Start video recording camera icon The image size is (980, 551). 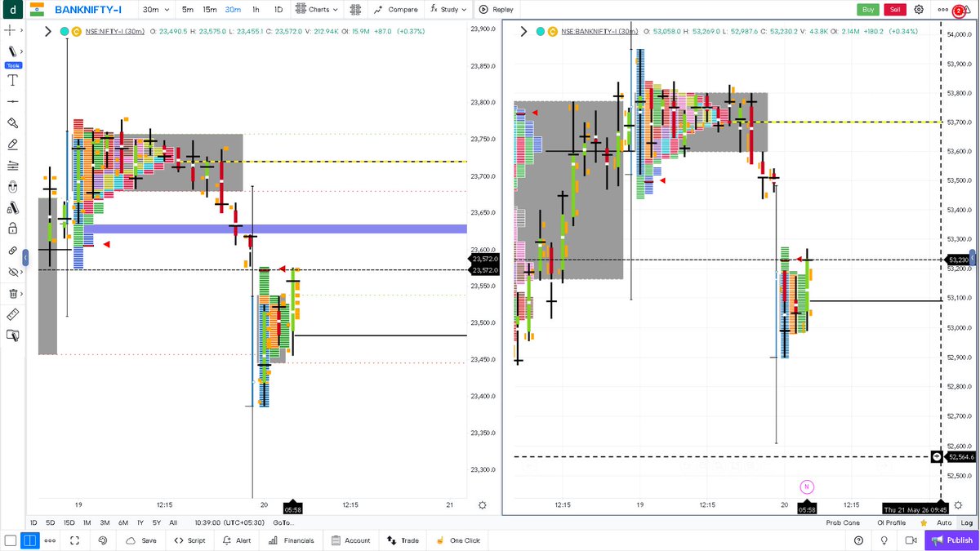(911, 540)
